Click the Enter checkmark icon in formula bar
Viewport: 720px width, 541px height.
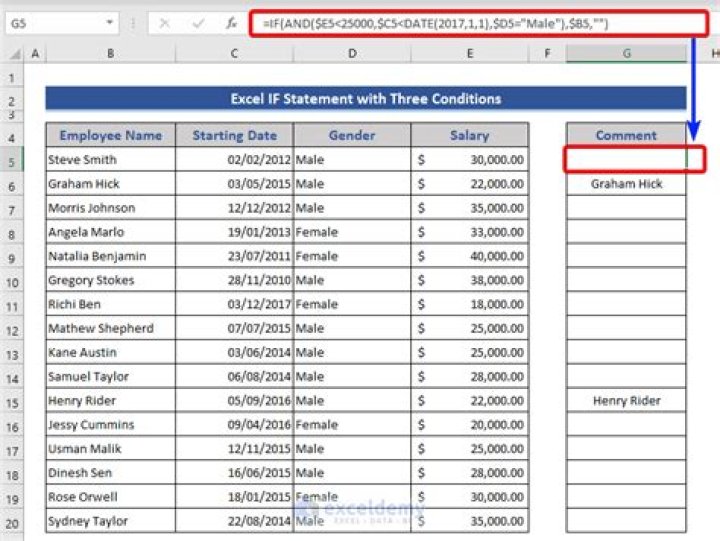[x=198, y=23]
